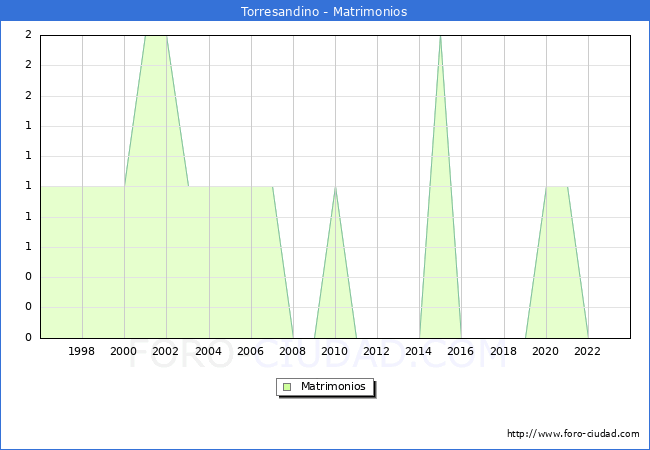Select the 2012 x-axis label
Image resolution: width=650 pixels, height=450 pixels.
tap(376, 351)
